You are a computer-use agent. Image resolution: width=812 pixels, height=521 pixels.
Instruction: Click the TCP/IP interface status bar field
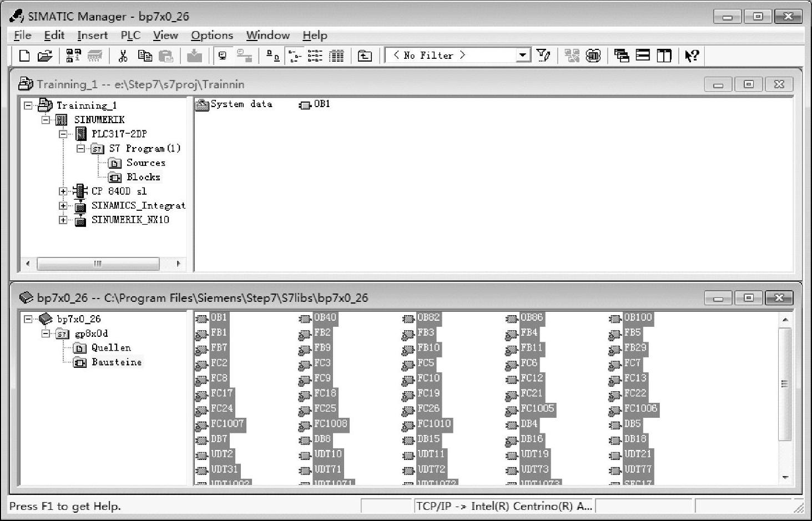(504, 506)
